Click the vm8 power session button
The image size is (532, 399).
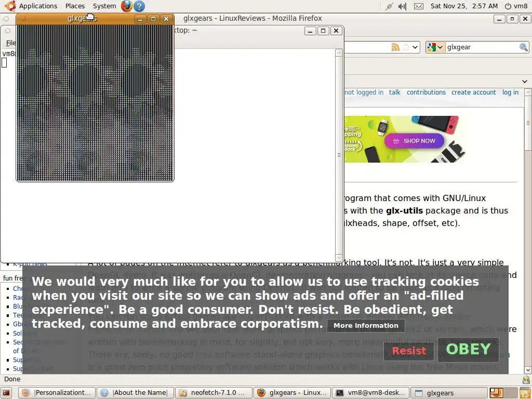pyautogui.click(x=516, y=6)
